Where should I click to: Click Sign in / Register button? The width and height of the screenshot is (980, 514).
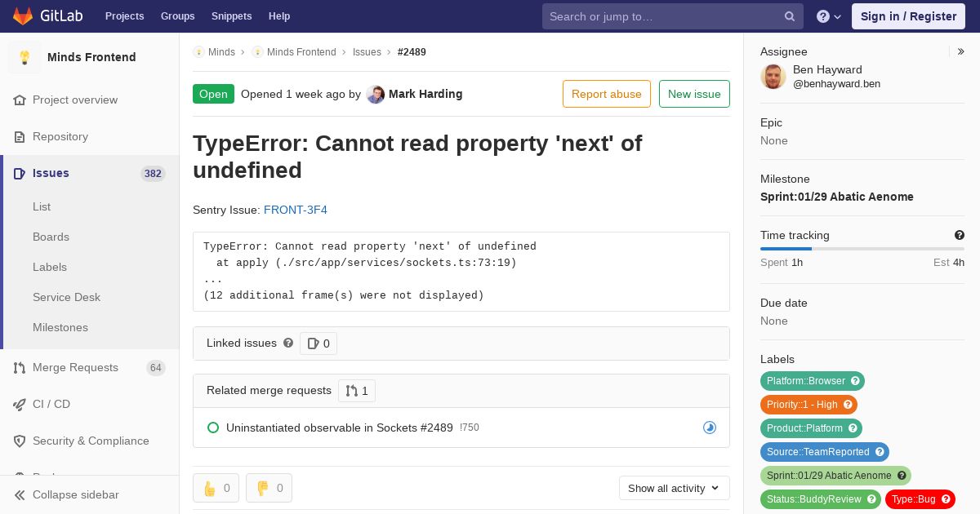point(908,16)
